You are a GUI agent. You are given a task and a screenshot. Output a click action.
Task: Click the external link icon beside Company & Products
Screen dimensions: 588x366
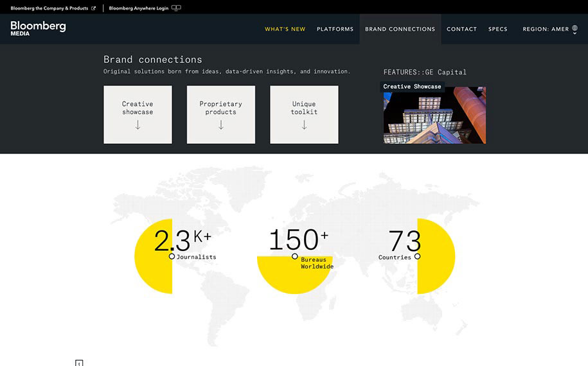click(x=94, y=8)
